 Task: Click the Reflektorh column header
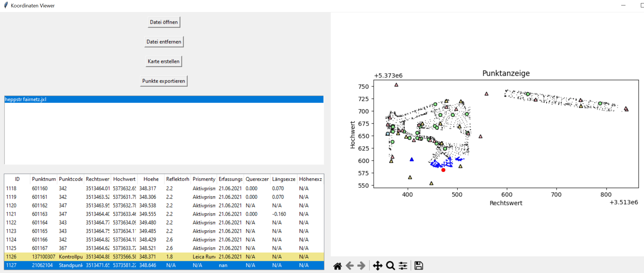coord(177,179)
